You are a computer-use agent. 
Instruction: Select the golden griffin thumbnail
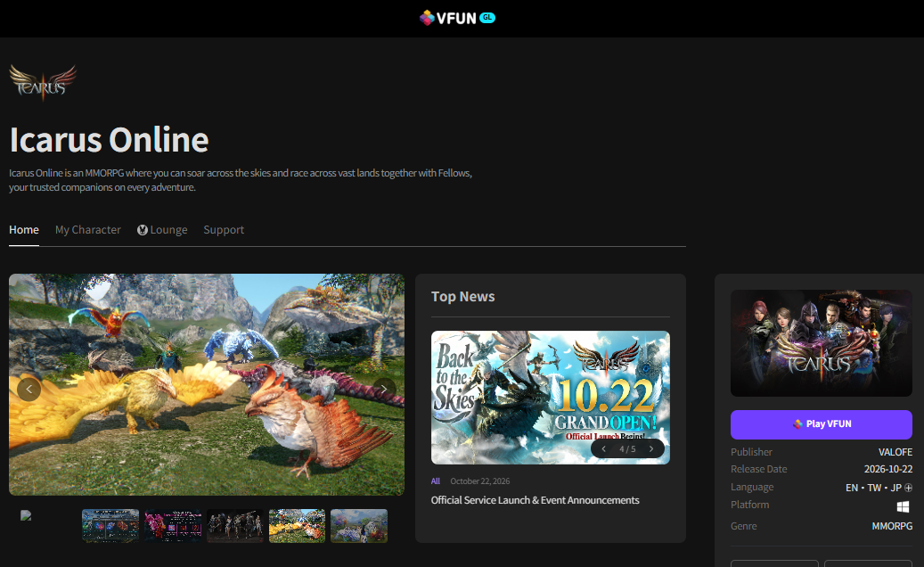click(297, 526)
